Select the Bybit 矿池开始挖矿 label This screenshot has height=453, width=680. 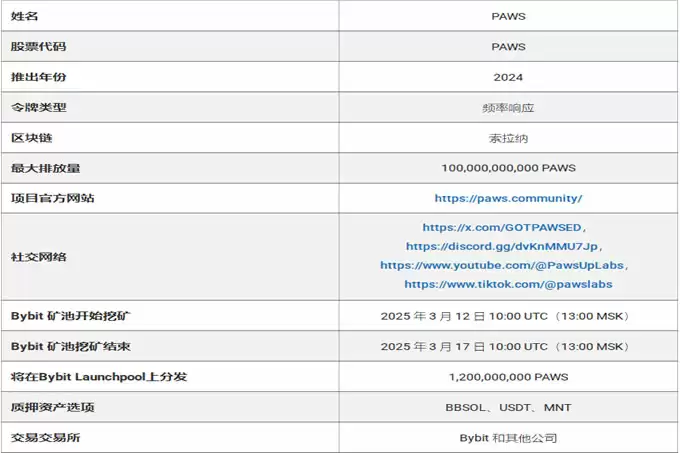71,316
